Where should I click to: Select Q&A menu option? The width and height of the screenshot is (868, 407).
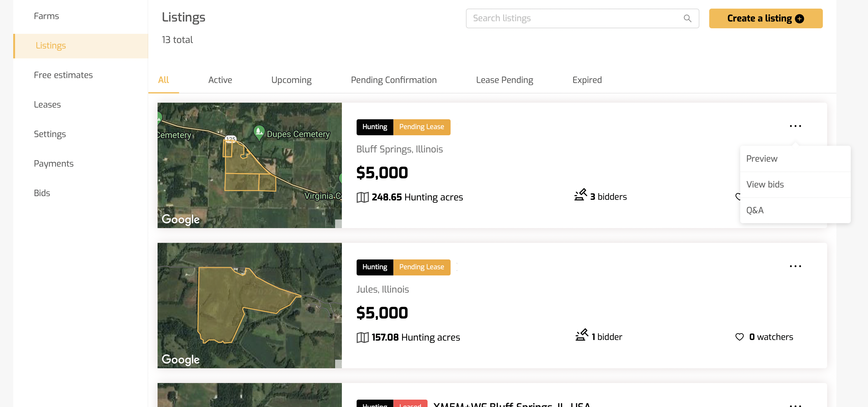pyautogui.click(x=754, y=210)
